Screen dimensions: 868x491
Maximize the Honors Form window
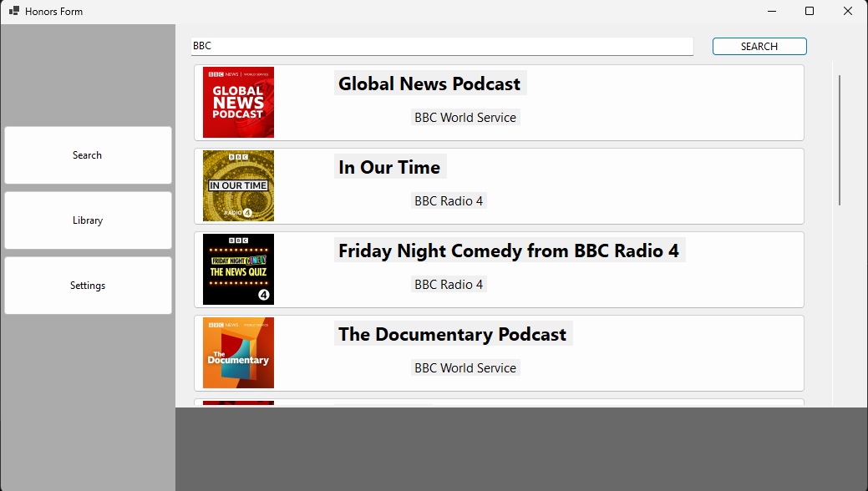tap(810, 11)
